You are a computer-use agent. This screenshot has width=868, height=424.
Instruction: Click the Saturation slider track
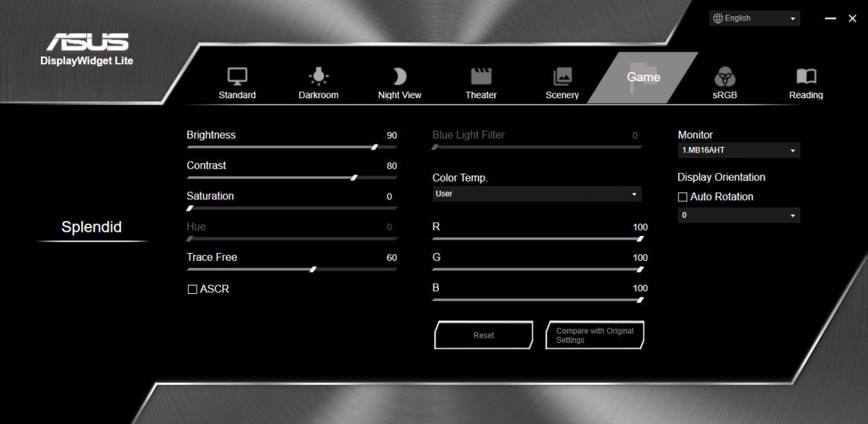292,208
